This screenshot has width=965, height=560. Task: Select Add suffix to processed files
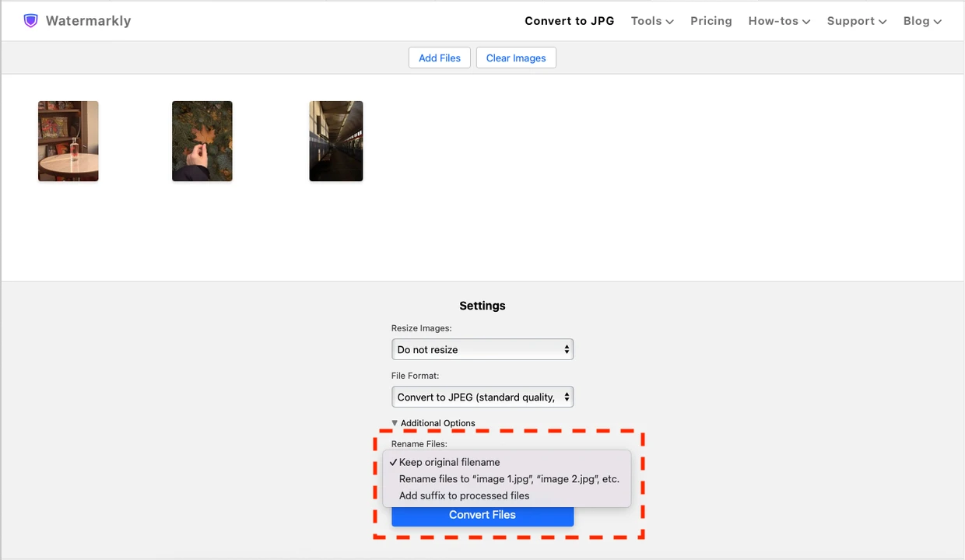[x=464, y=495]
